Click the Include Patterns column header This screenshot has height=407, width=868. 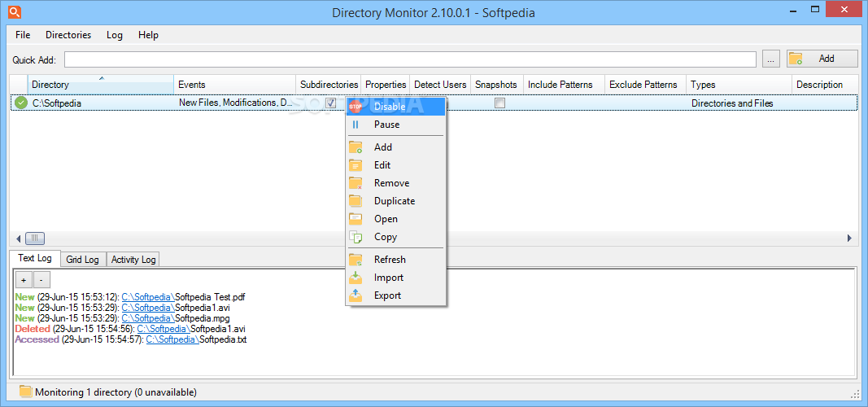click(564, 85)
